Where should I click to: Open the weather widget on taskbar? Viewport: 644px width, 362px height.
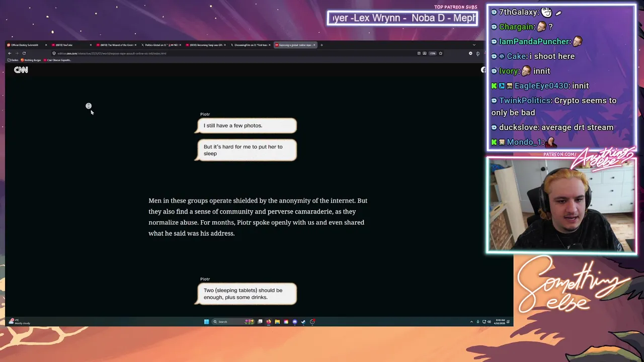point(19,322)
